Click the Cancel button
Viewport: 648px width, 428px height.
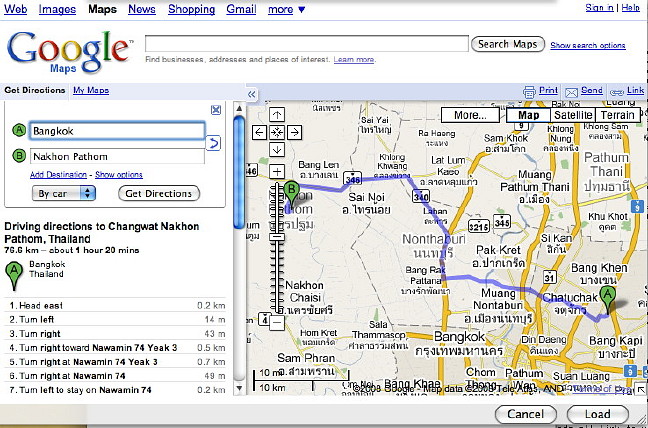point(526,414)
